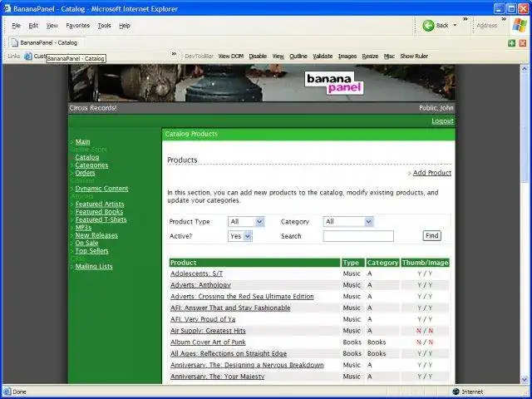Expand the Address bar chevron
Viewport: 532px width, 399px height.
point(504,19)
